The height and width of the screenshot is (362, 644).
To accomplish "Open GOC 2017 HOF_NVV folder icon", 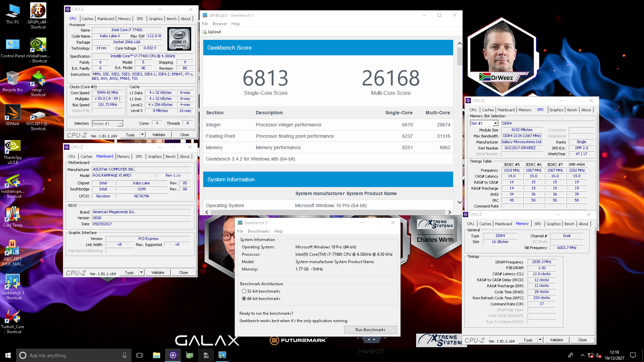I will pos(12,253).
